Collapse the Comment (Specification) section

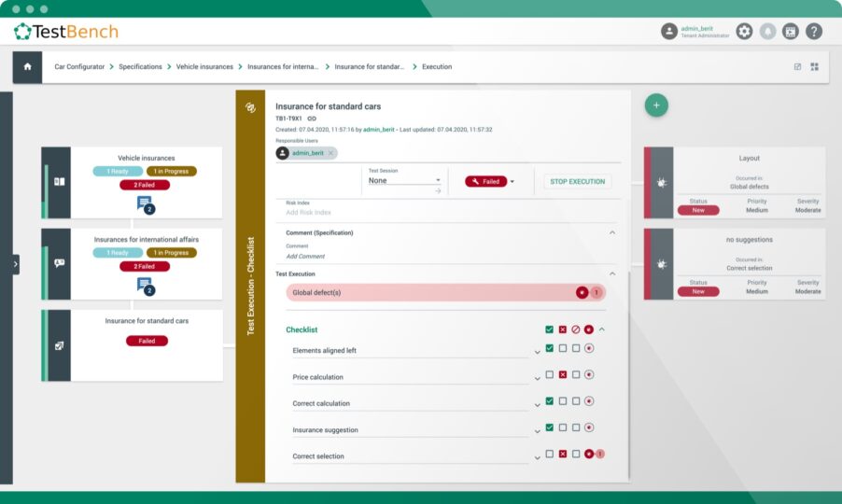(612, 232)
